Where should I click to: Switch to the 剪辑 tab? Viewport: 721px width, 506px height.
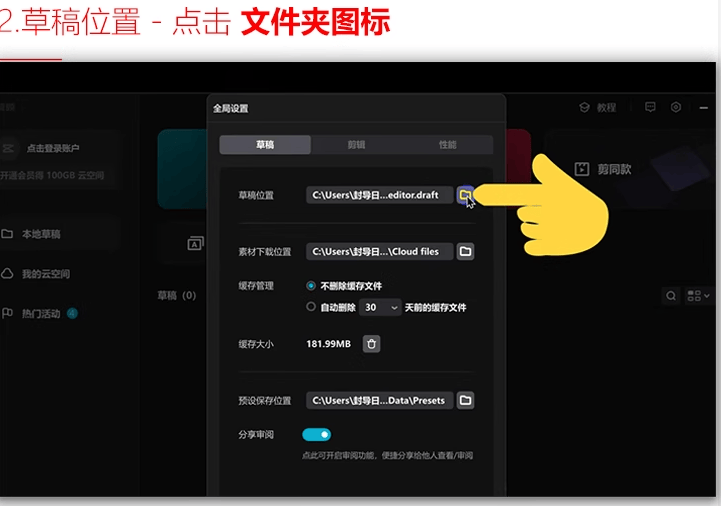click(x=356, y=145)
